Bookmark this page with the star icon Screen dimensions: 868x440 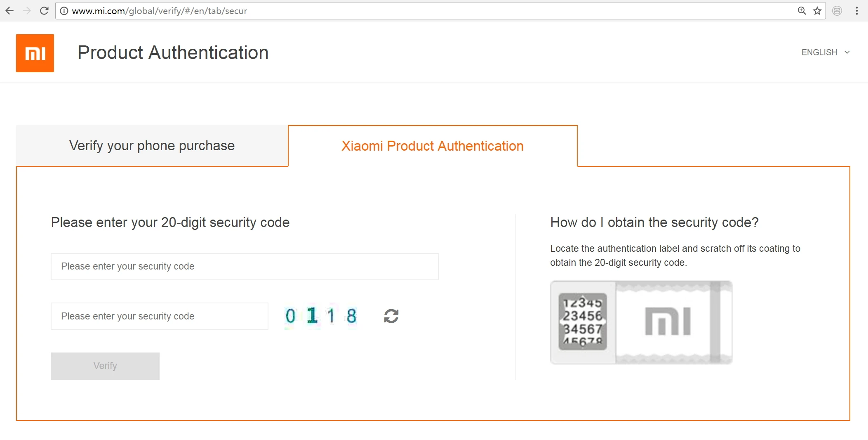817,11
